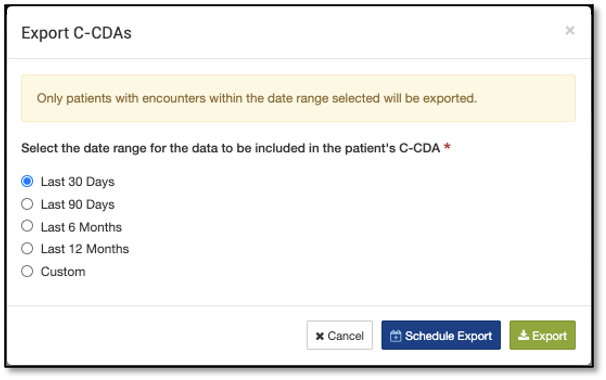Click the X icon inside Cancel button
Screen dimensions: 606x380
(320, 336)
